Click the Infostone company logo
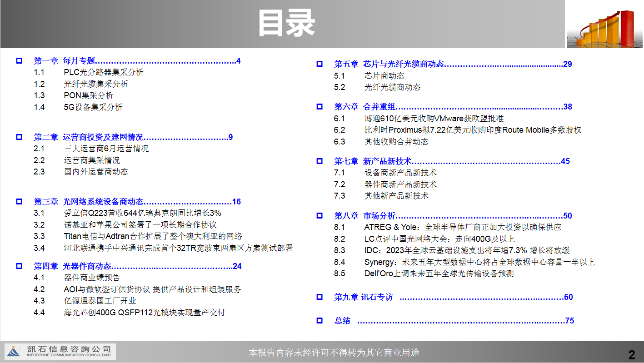This screenshot has width=644, height=363. pos(60,352)
